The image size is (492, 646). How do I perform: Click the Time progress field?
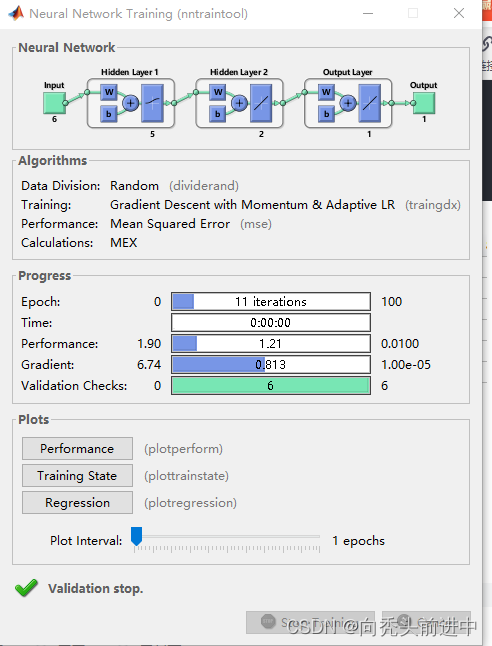click(x=271, y=323)
